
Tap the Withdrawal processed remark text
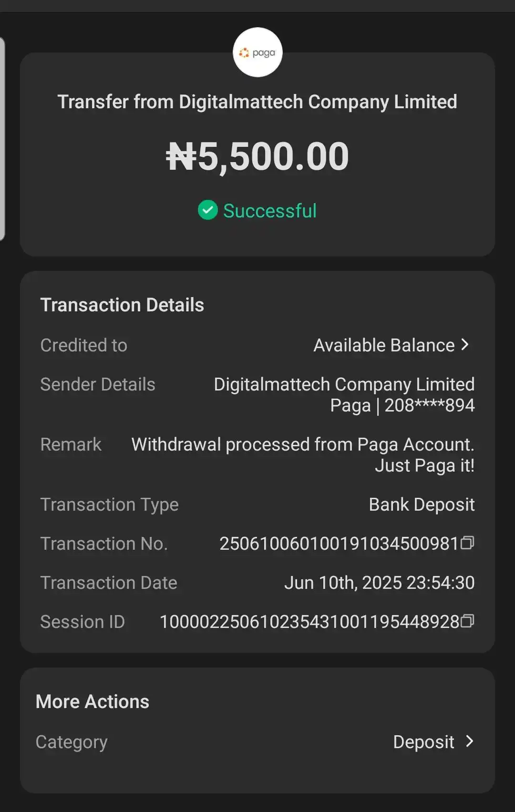pyautogui.click(x=303, y=455)
